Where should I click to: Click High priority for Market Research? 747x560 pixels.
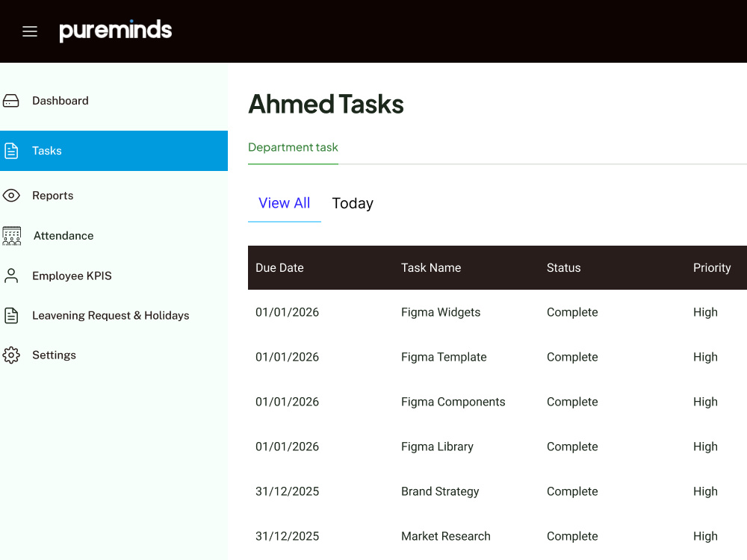705,536
